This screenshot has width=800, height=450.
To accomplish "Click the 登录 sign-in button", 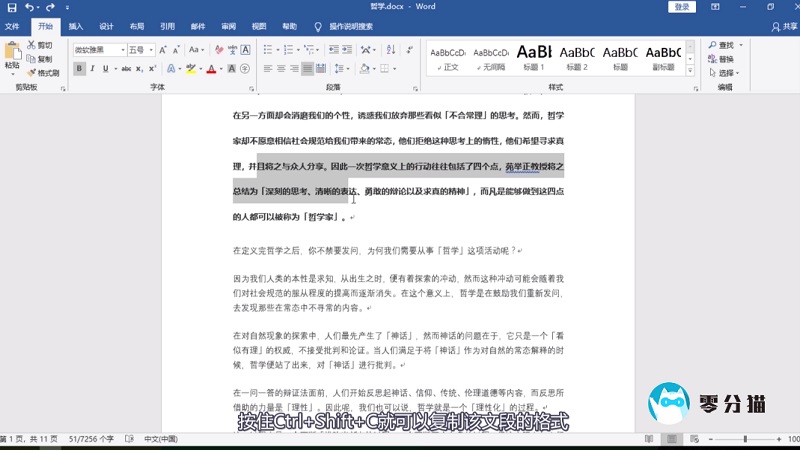I will pos(682,7).
